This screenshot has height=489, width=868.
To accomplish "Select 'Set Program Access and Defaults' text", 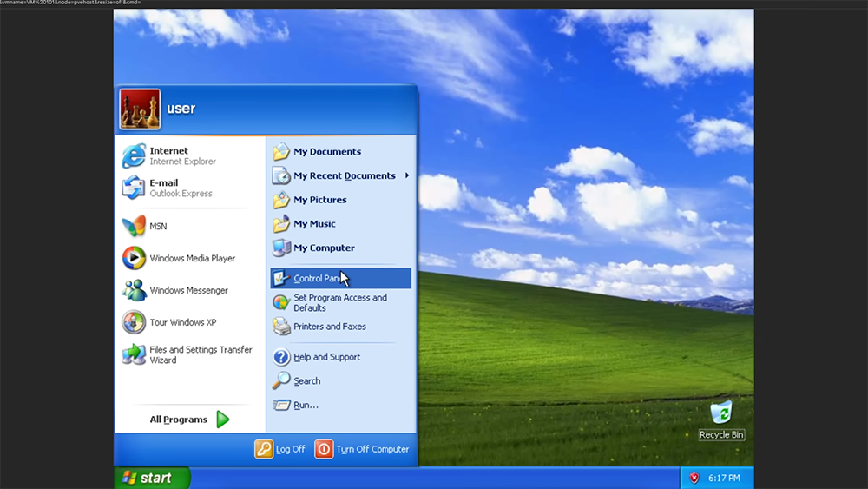I will [x=340, y=303].
